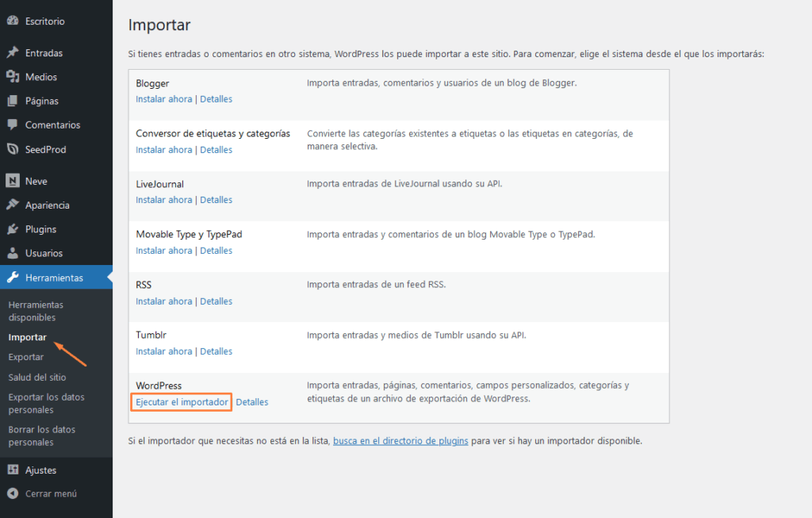Open Neve theme options label
The image size is (812, 518).
tap(36, 182)
